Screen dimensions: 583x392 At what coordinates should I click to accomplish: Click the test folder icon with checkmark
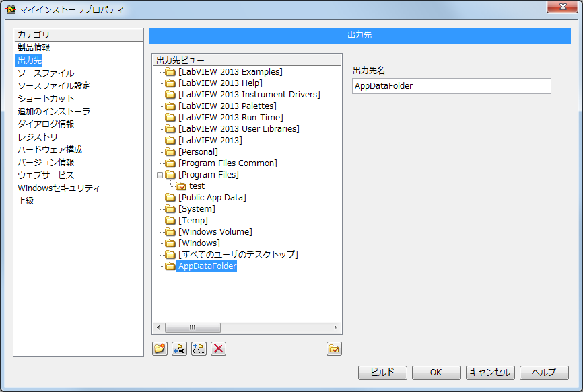[x=181, y=186]
